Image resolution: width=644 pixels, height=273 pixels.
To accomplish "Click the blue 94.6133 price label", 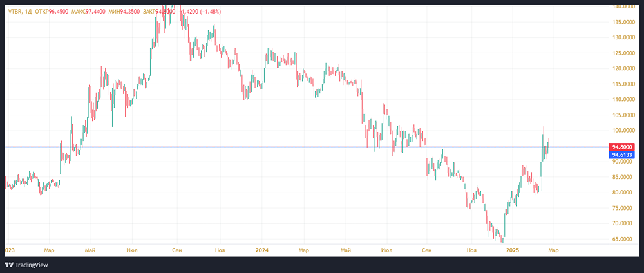I will (622, 155).
